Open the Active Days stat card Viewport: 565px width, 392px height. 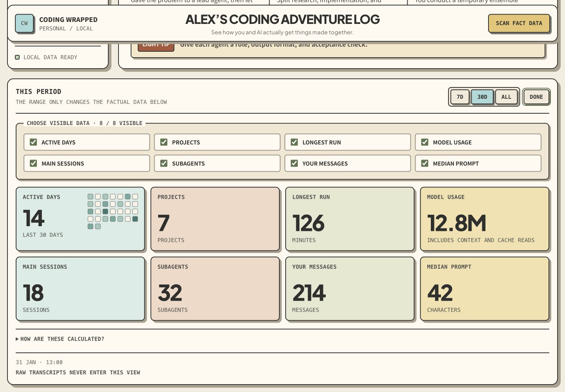point(80,219)
